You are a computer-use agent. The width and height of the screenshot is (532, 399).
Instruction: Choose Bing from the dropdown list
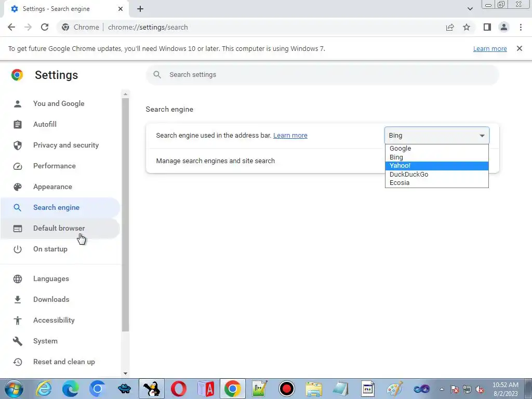coord(436,157)
